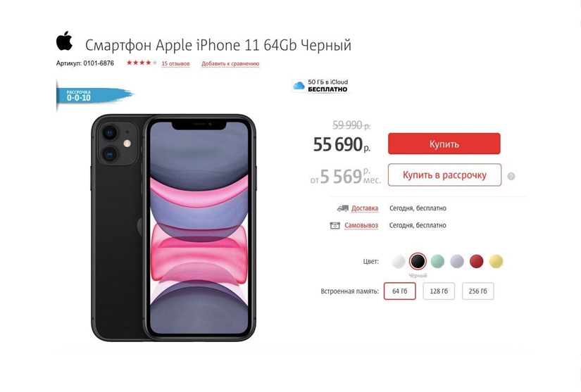This screenshot has width=581, height=392.
Task: Click the star rating icons
Action: point(142,63)
